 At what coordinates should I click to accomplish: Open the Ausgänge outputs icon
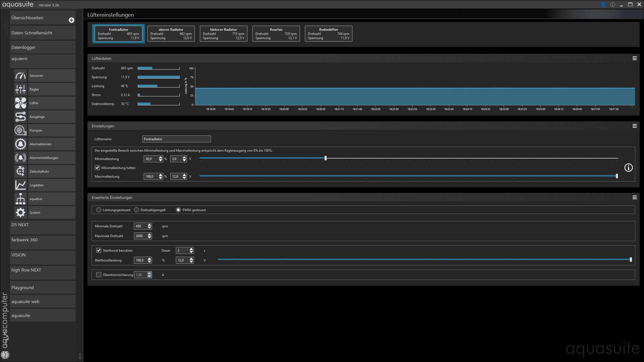click(x=20, y=117)
